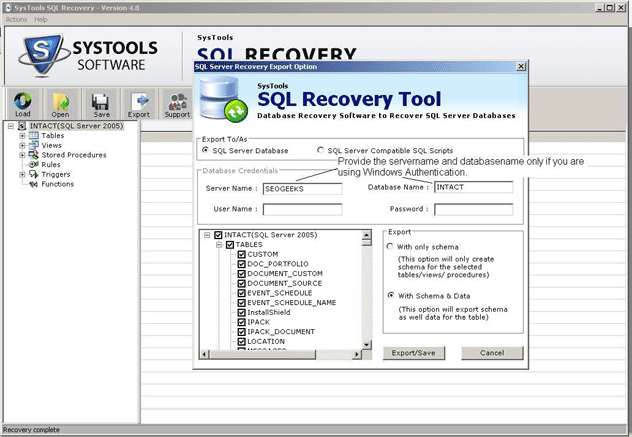Expand the Tables node in left tree
This screenshot has width=632, height=437.
(x=22, y=136)
